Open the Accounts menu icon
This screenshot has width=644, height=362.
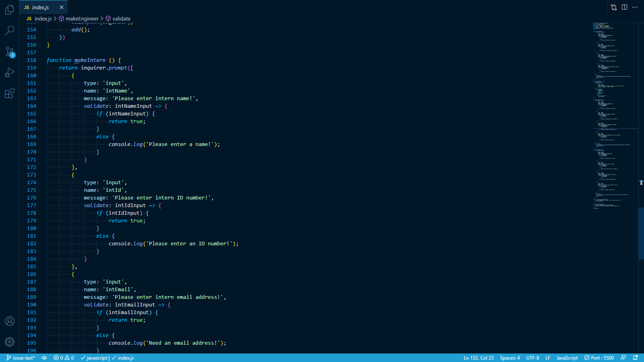pyautogui.click(x=10, y=321)
